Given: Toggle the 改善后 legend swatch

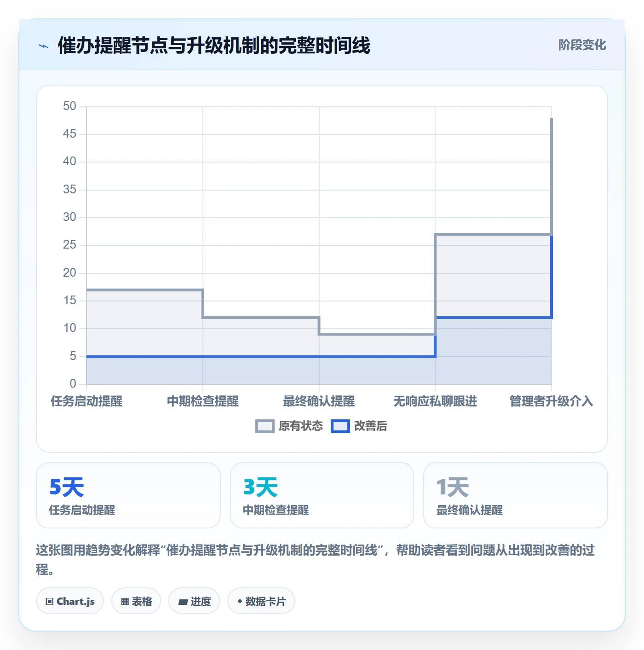Looking at the screenshot, I should (340, 426).
